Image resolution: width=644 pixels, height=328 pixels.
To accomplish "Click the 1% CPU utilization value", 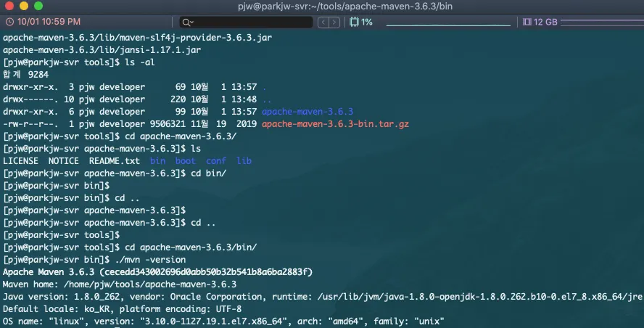I will 367,22.
